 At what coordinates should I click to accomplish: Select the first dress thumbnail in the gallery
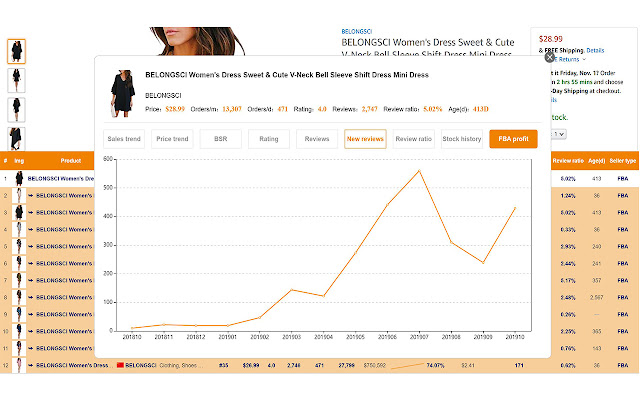(16, 51)
